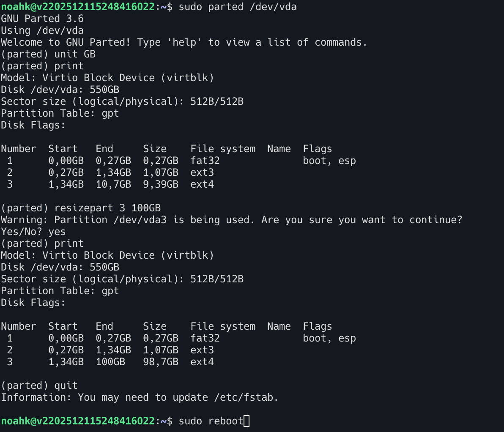Click "ext3" in the second partition table
This screenshot has height=432, width=504.
pos(202,350)
